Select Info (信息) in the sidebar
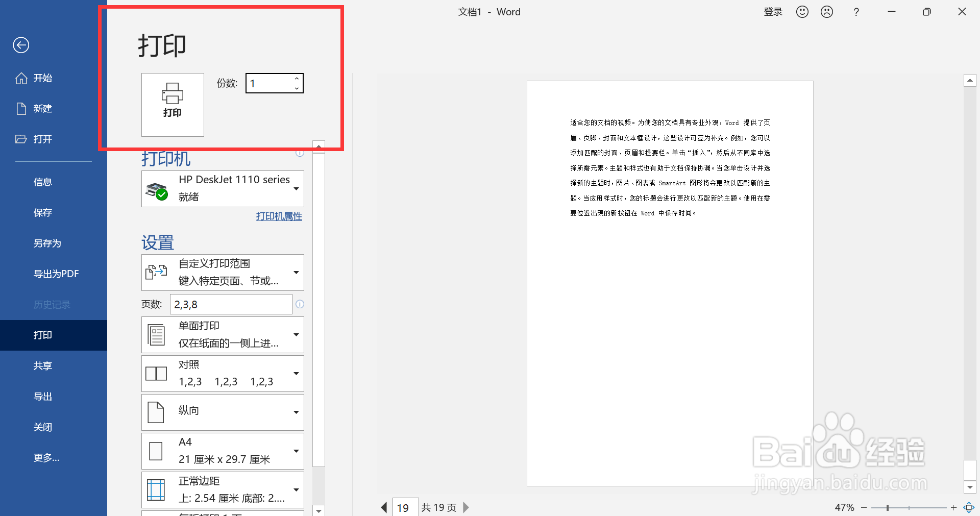 point(54,182)
